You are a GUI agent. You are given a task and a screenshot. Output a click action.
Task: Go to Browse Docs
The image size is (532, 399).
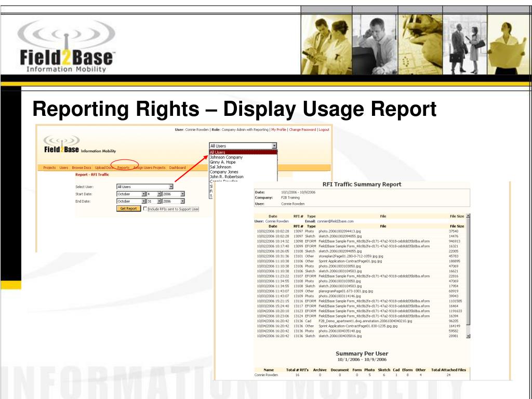pyautogui.click(x=82, y=168)
